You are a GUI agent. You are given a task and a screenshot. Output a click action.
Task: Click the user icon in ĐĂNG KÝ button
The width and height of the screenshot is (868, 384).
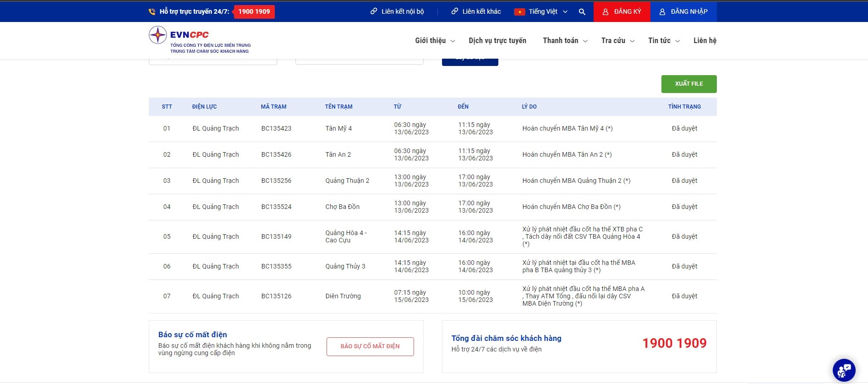tap(605, 12)
